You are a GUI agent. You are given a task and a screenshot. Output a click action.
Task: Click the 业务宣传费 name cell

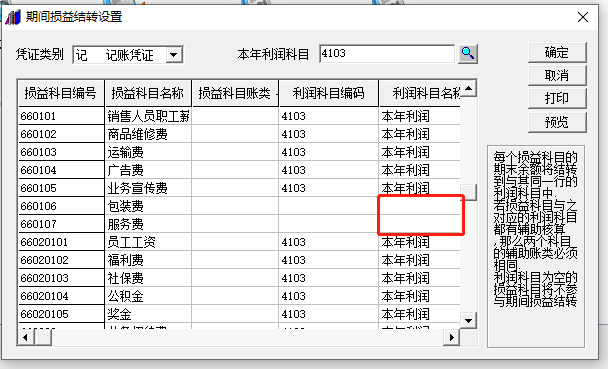click(148, 188)
